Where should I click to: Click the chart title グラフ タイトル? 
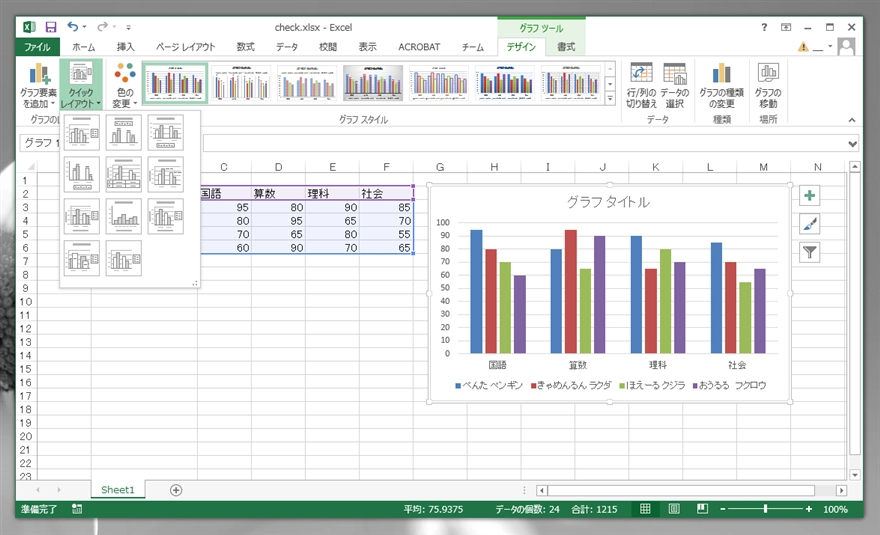pos(608,202)
